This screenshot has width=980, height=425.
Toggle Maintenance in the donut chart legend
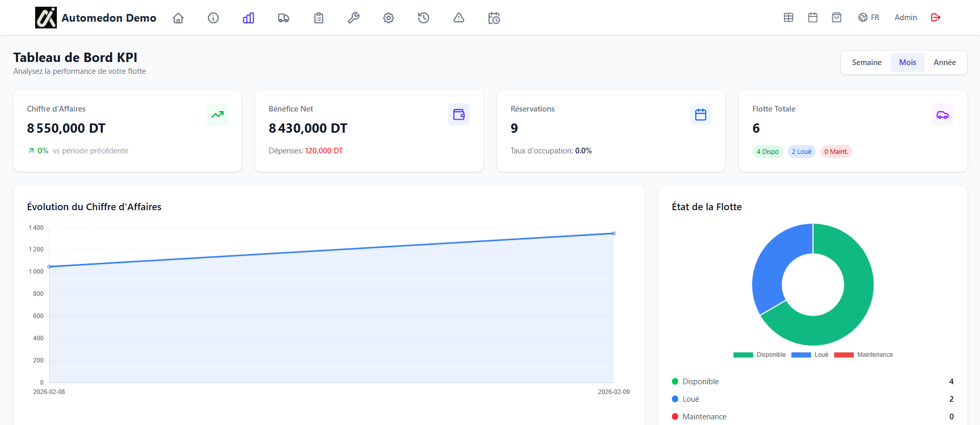click(x=863, y=355)
